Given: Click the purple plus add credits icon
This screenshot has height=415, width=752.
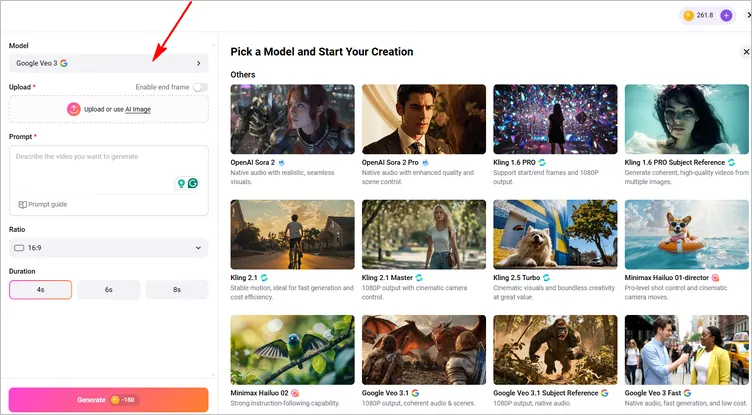Looking at the screenshot, I should point(727,15).
